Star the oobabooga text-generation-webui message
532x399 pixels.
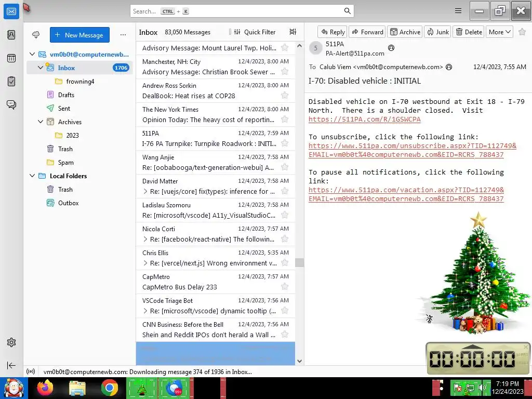pyautogui.click(x=285, y=167)
